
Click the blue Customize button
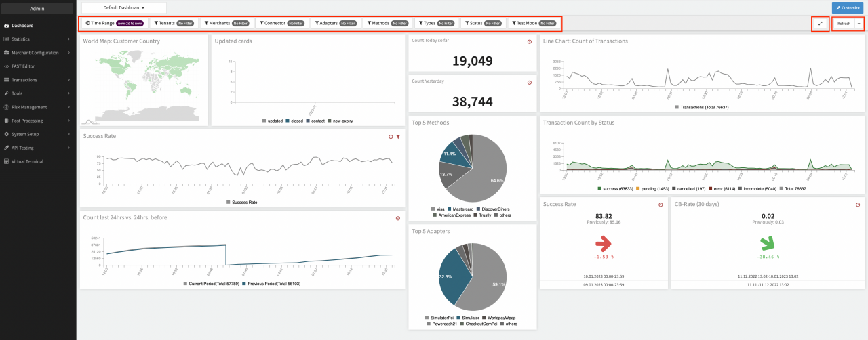coord(848,7)
